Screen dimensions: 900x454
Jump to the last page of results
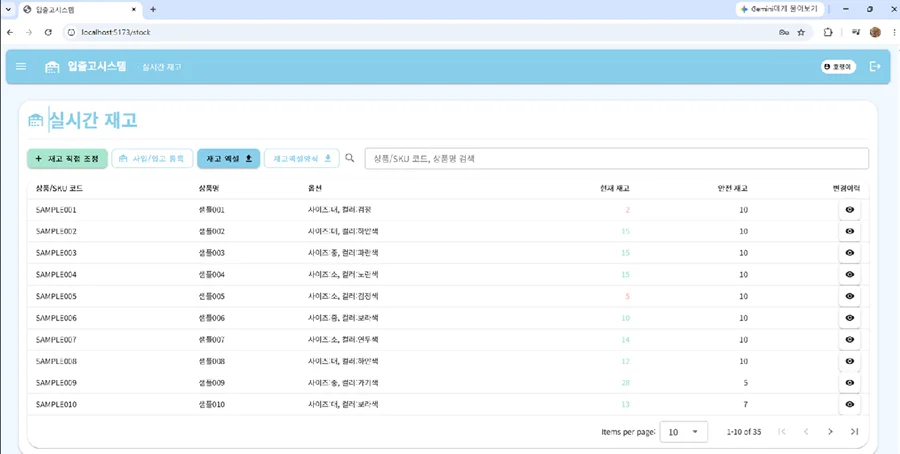click(854, 432)
